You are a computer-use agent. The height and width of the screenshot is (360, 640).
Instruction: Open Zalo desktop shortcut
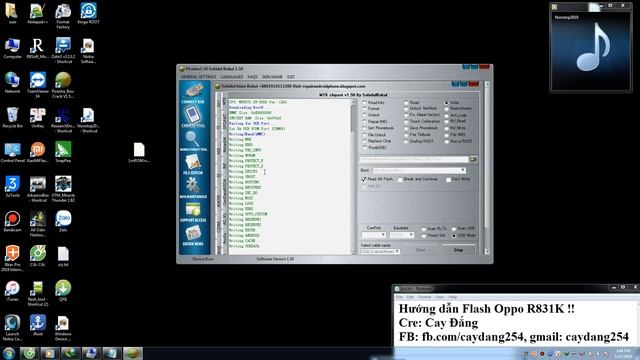pos(63,222)
